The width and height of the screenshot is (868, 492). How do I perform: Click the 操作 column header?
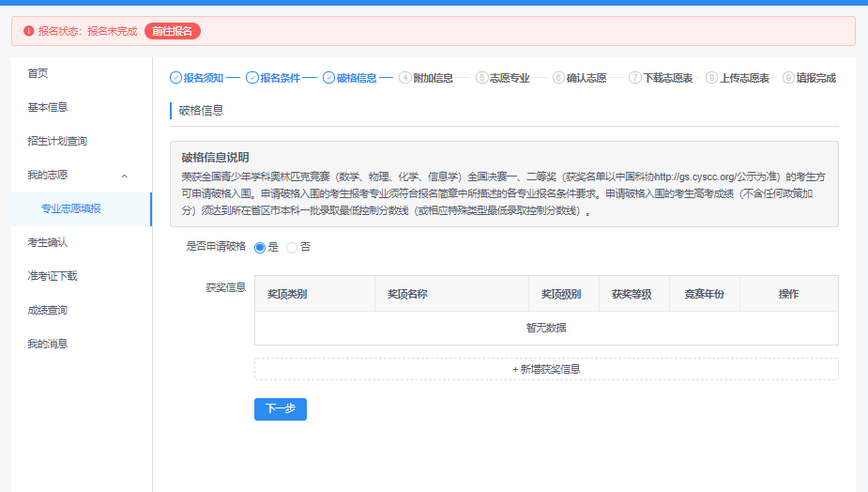pyautogui.click(x=789, y=294)
